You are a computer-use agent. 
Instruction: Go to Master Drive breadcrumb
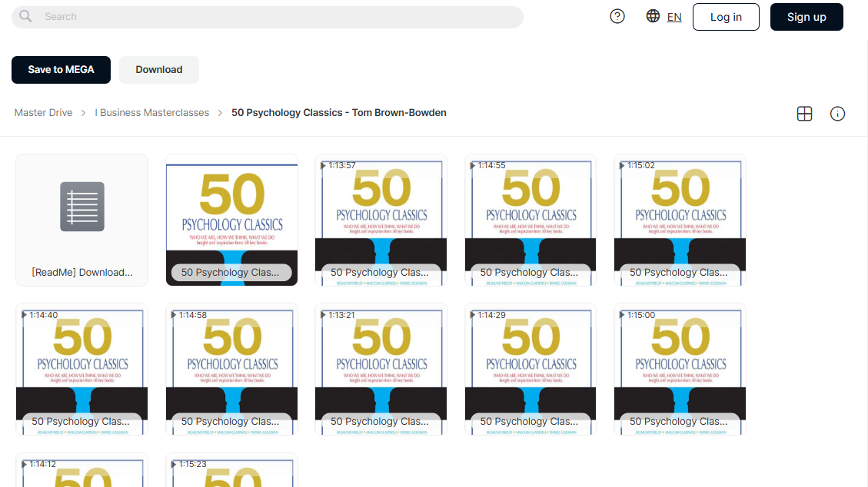point(43,113)
